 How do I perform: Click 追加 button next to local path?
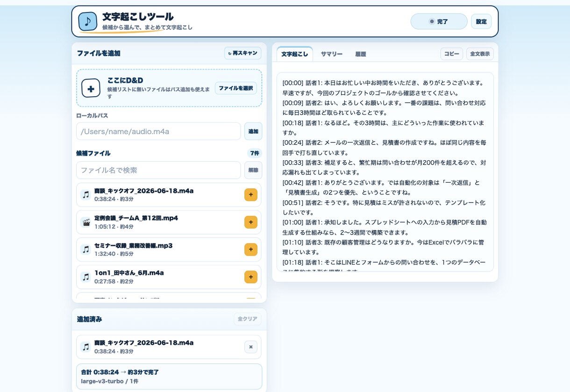(x=253, y=131)
